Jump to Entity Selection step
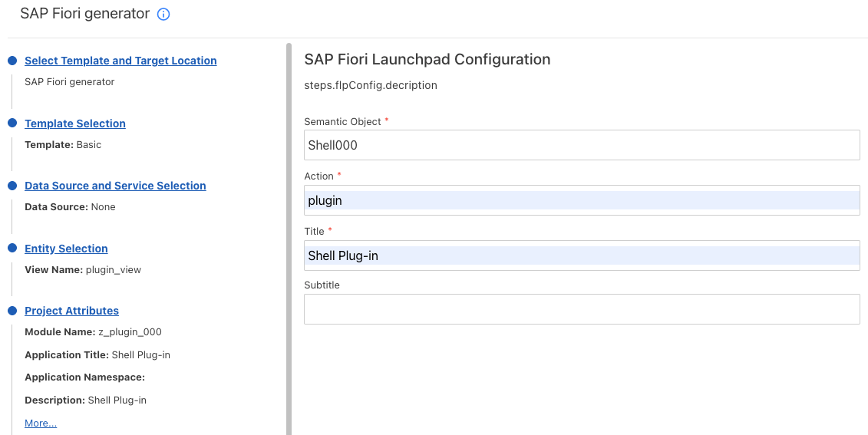The image size is (868, 435). 67,249
